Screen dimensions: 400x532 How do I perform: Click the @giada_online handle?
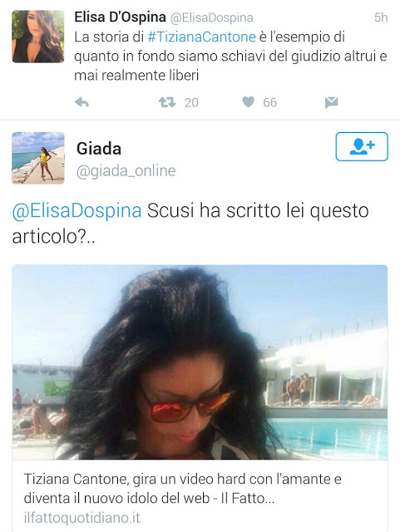(x=126, y=171)
